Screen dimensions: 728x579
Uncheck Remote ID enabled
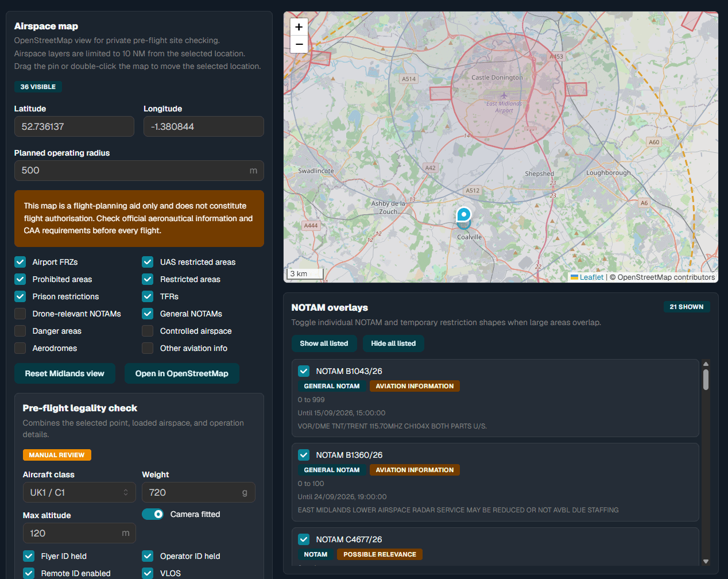(29, 573)
